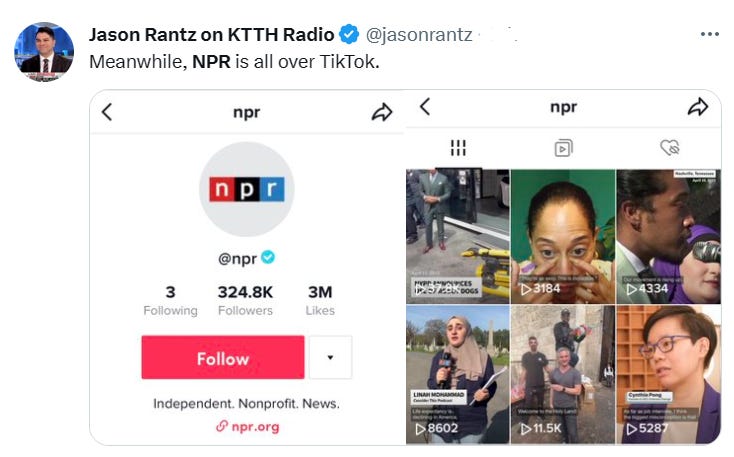Open the @jasonrantz handle link
734x457 pixels.
(419, 35)
